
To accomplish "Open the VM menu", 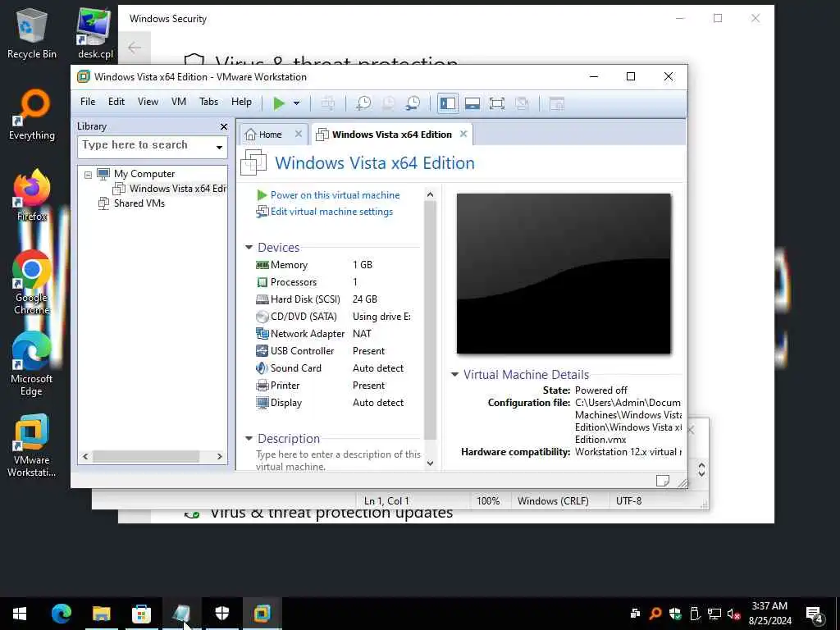I will pyautogui.click(x=178, y=102).
